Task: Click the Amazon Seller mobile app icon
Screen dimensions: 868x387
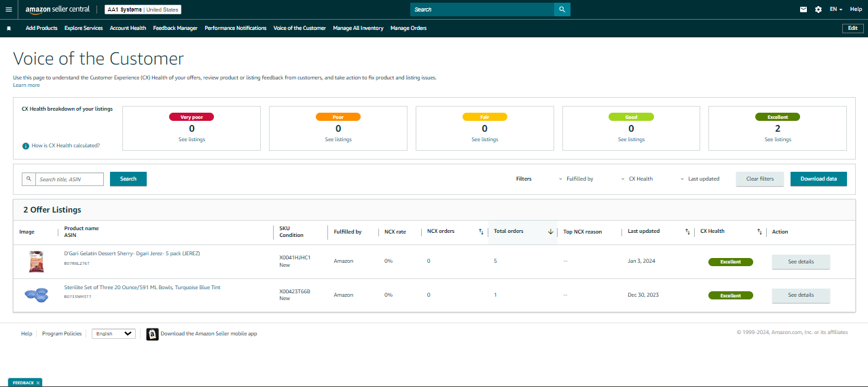Action: click(x=153, y=334)
